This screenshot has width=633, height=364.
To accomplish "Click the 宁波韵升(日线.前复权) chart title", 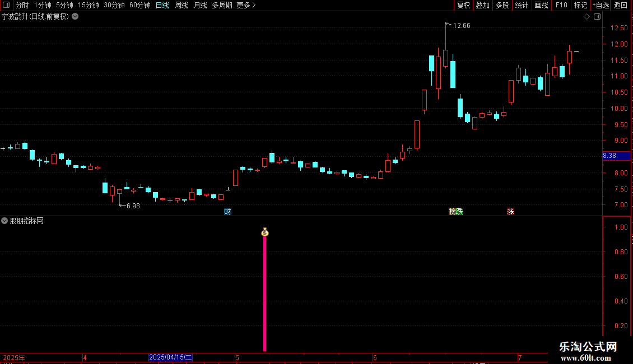I will point(35,17).
